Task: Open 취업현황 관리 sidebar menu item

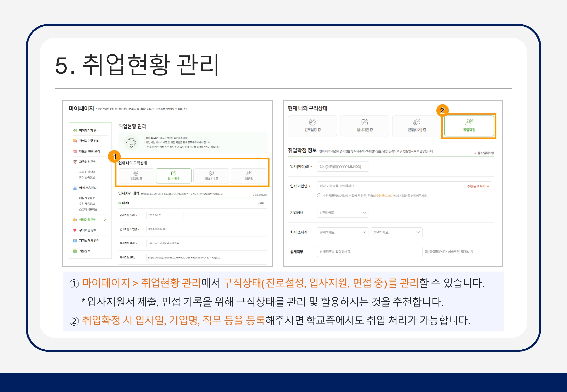Action: tap(88, 220)
